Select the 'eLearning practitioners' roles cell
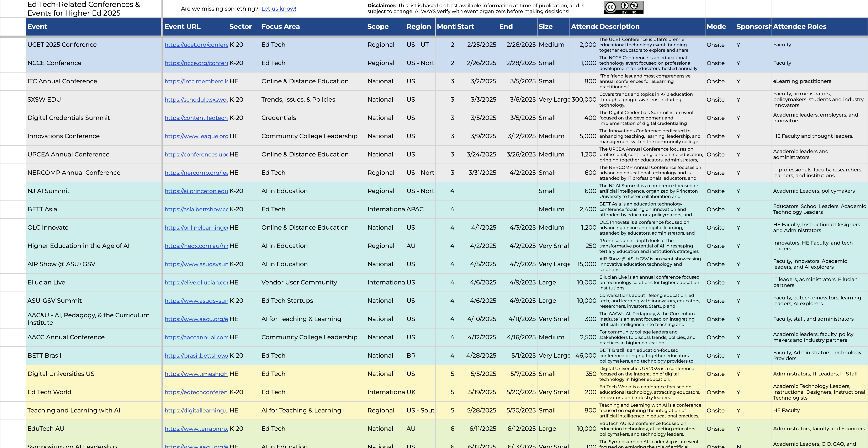The image size is (868, 448). coord(820,81)
